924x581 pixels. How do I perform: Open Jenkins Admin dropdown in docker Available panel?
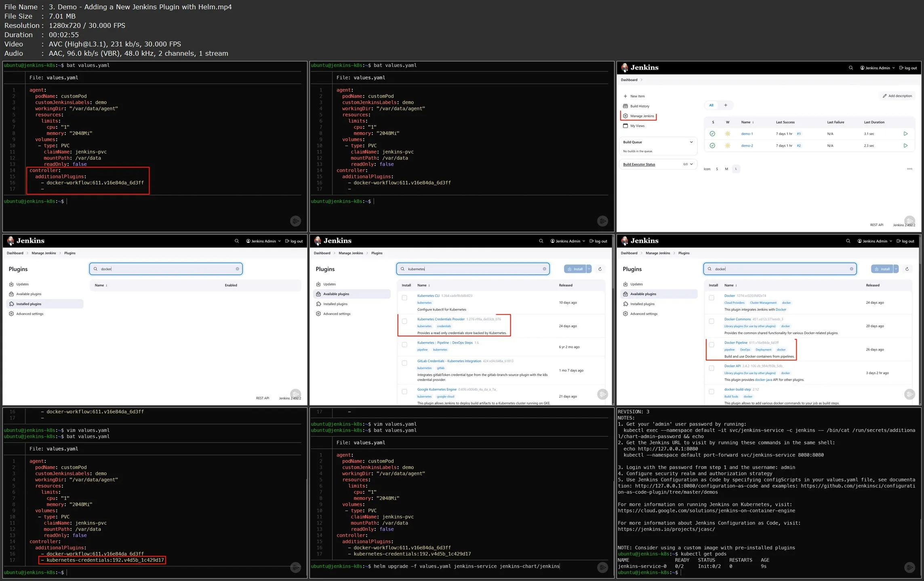pyautogui.click(x=874, y=241)
